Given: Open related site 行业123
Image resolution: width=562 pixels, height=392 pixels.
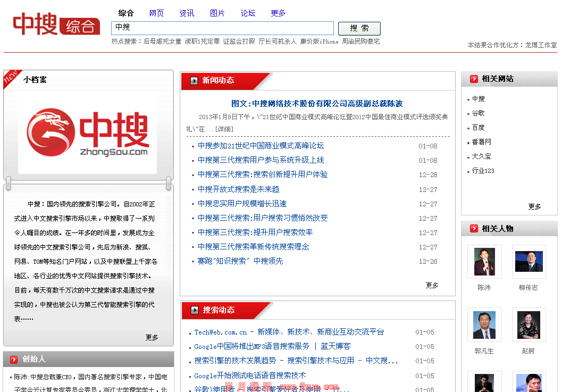Looking at the screenshot, I should tap(483, 171).
